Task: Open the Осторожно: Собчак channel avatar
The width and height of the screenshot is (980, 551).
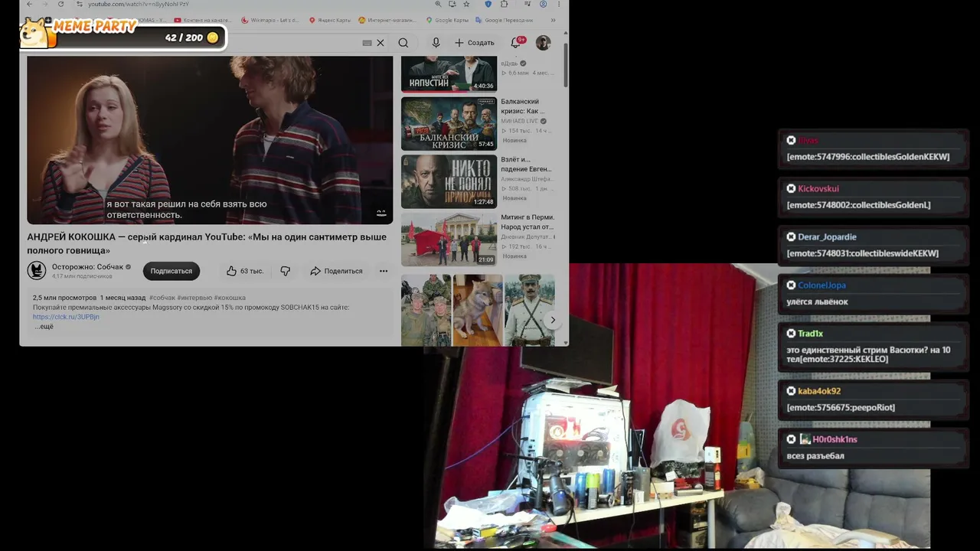Action: tap(37, 270)
